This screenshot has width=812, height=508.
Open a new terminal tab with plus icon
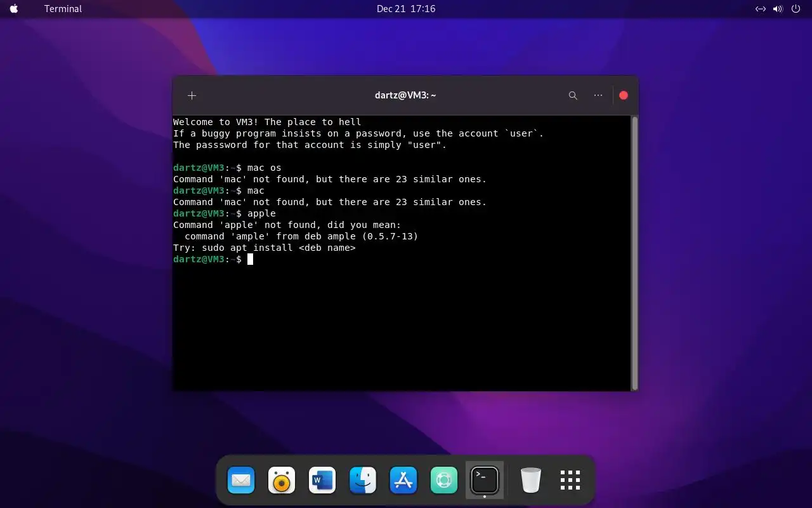(x=192, y=95)
